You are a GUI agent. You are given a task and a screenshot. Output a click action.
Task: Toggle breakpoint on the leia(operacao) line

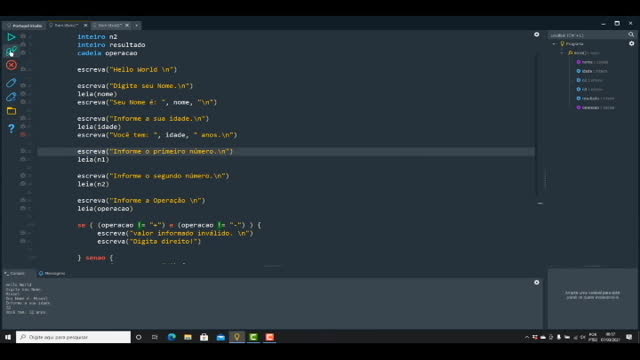[x=23, y=208]
